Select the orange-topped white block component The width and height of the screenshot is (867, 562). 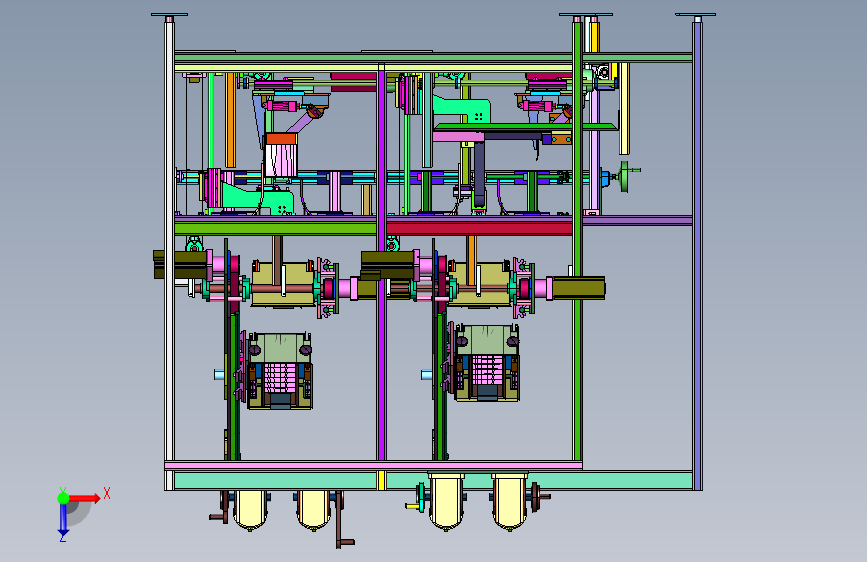click(281, 154)
